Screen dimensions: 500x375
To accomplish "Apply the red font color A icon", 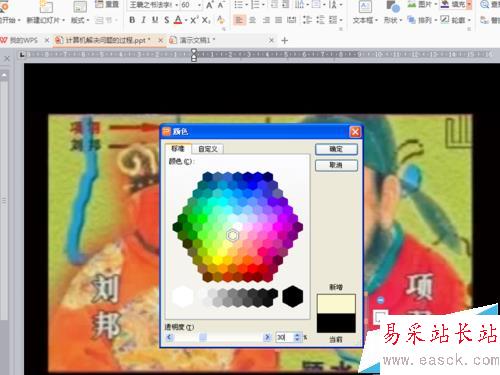I will pyautogui.click(x=178, y=20).
